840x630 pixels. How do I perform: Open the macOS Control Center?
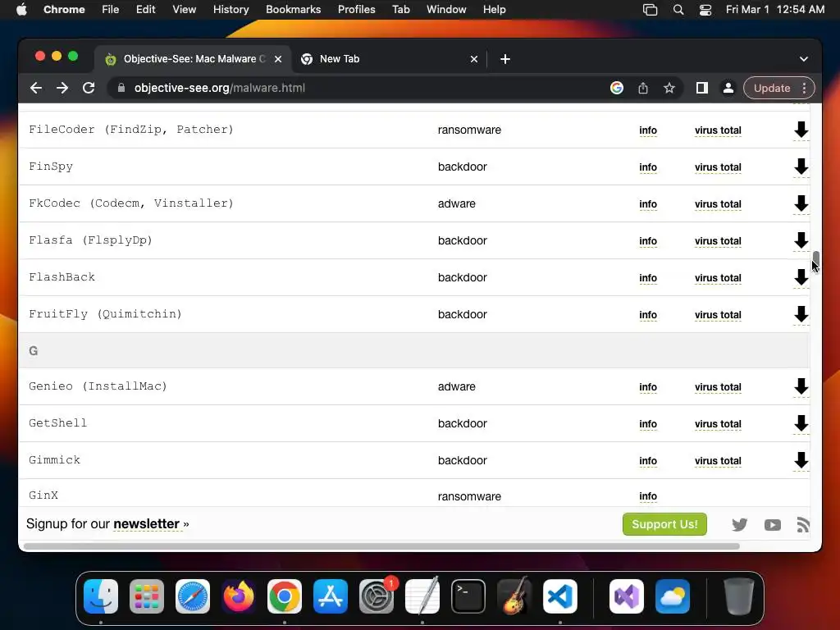(705, 10)
